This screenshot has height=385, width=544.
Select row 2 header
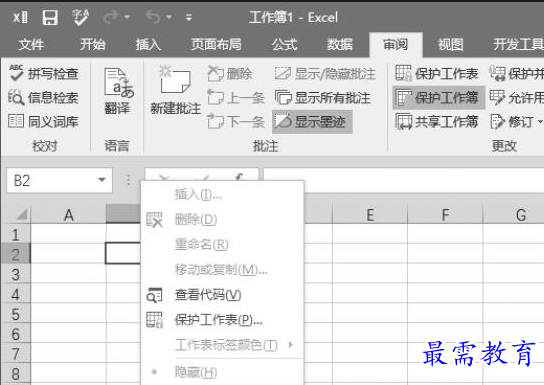coord(16,255)
